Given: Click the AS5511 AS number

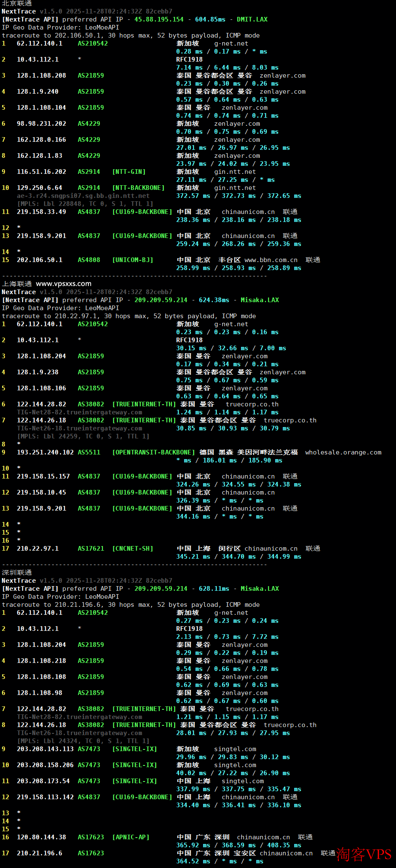Looking at the screenshot, I should click(x=89, y=452).
